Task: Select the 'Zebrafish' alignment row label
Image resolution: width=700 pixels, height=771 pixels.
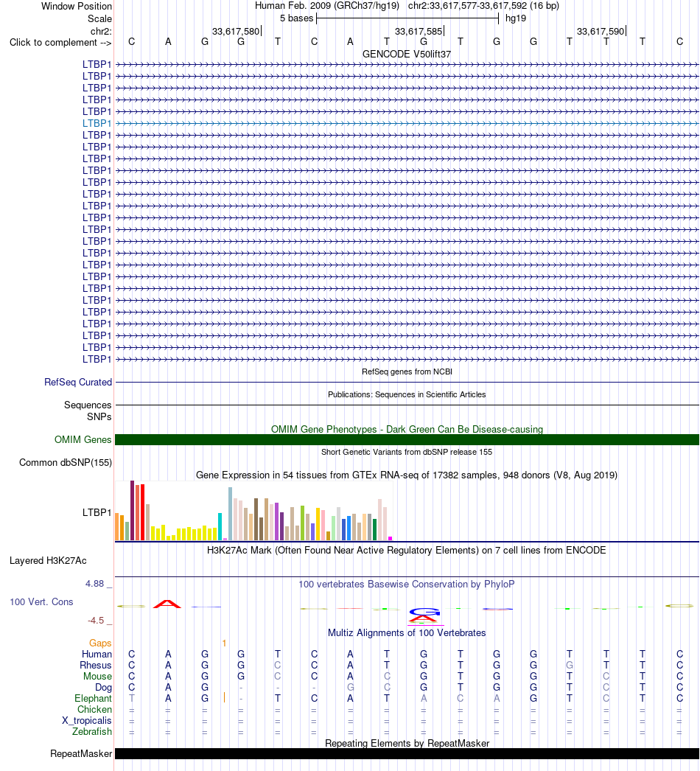Action: tap(92, 732)
